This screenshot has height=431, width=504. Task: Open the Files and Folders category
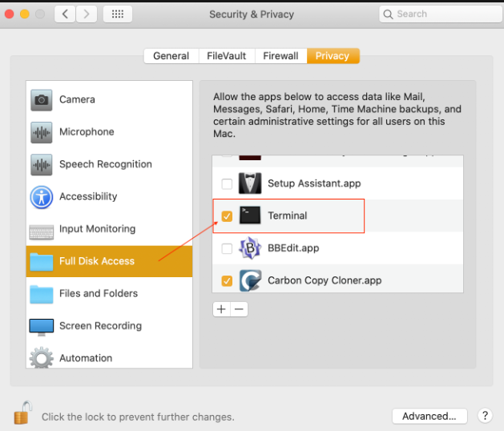109,294
